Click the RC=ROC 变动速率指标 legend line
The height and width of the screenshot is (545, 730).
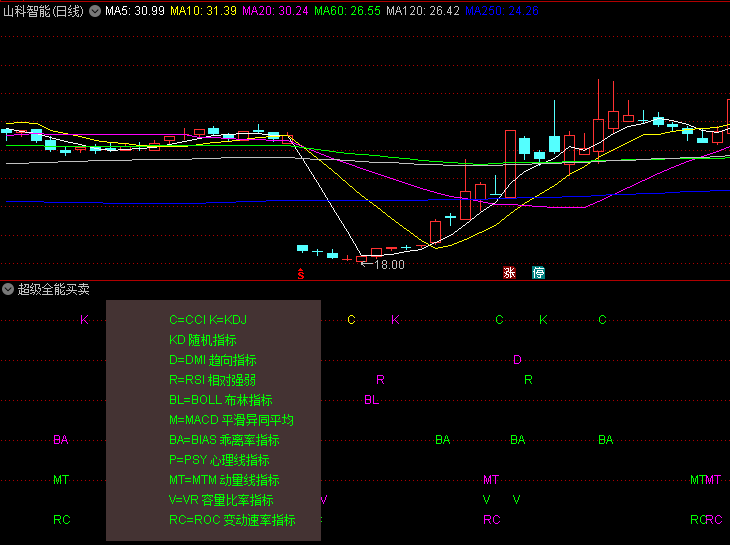coord(232,520)
